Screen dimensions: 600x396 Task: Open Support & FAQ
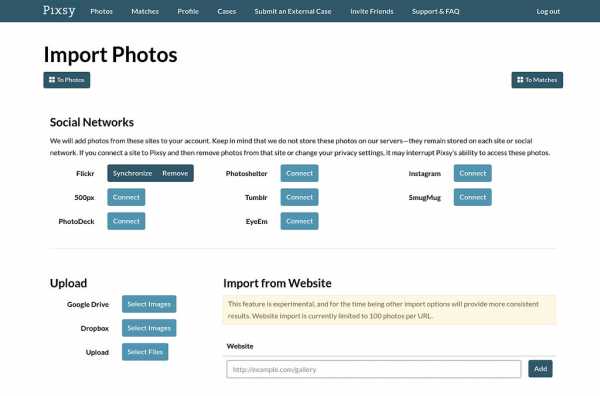coord(435,11)
